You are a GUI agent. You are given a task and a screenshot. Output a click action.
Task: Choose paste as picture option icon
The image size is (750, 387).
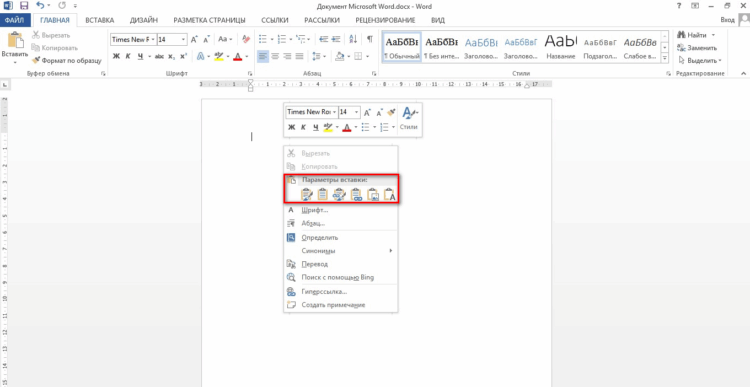(x=373, y=194)
